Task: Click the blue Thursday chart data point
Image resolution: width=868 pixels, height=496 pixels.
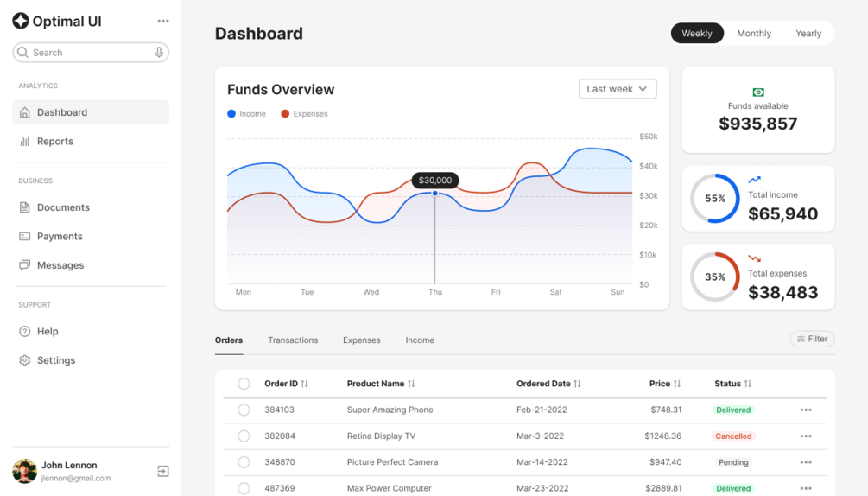Action: coord(435,194)
